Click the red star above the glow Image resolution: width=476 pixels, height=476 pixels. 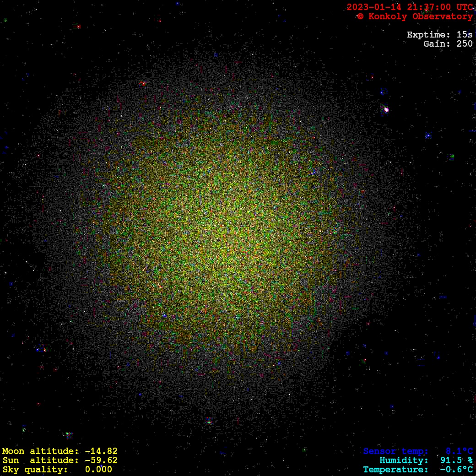click(x=143, y=84)
